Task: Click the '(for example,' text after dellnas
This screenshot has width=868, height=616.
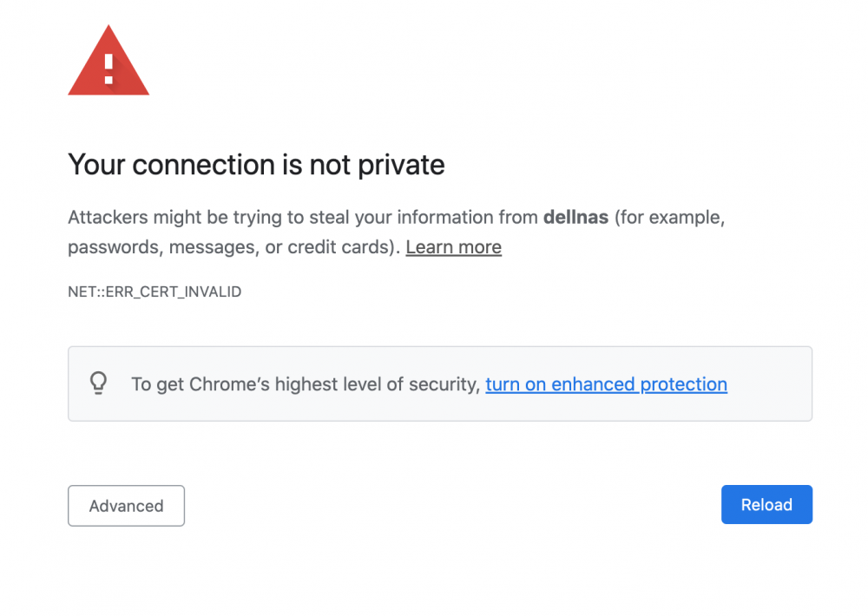Action: point(669,217)
